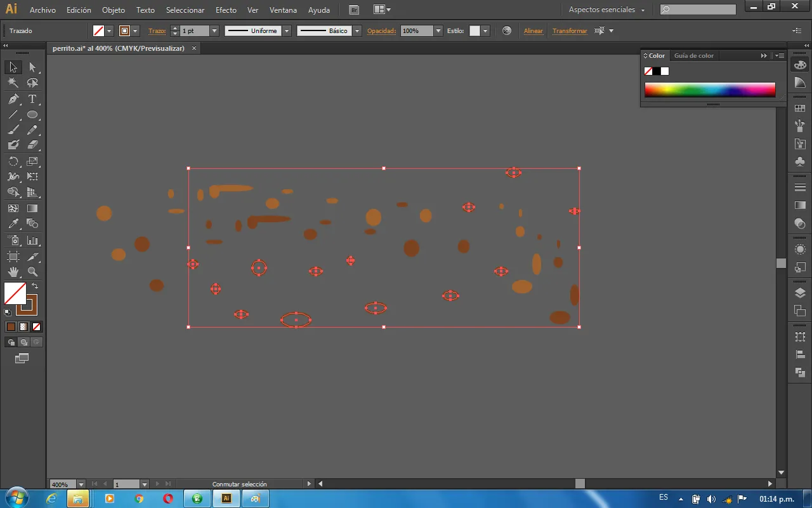Switch to Guía de color tab
This screenshot has height=508, width=812.
point(694,56)
